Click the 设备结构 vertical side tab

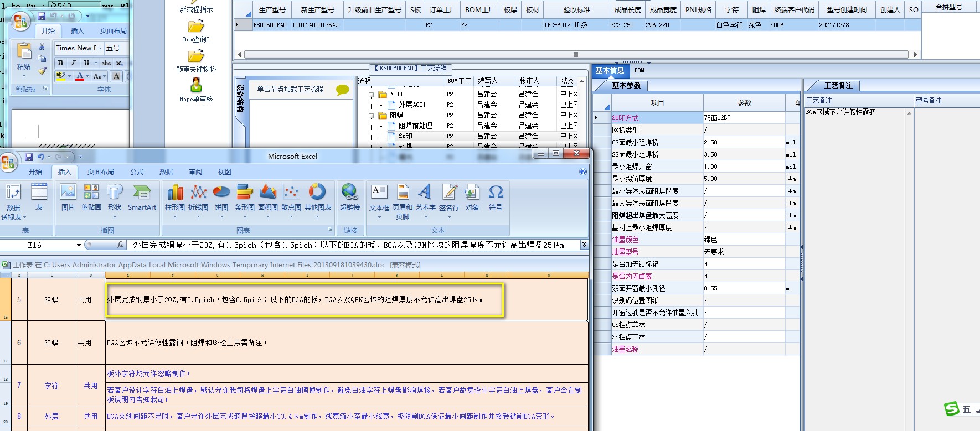tap(240, 97)
